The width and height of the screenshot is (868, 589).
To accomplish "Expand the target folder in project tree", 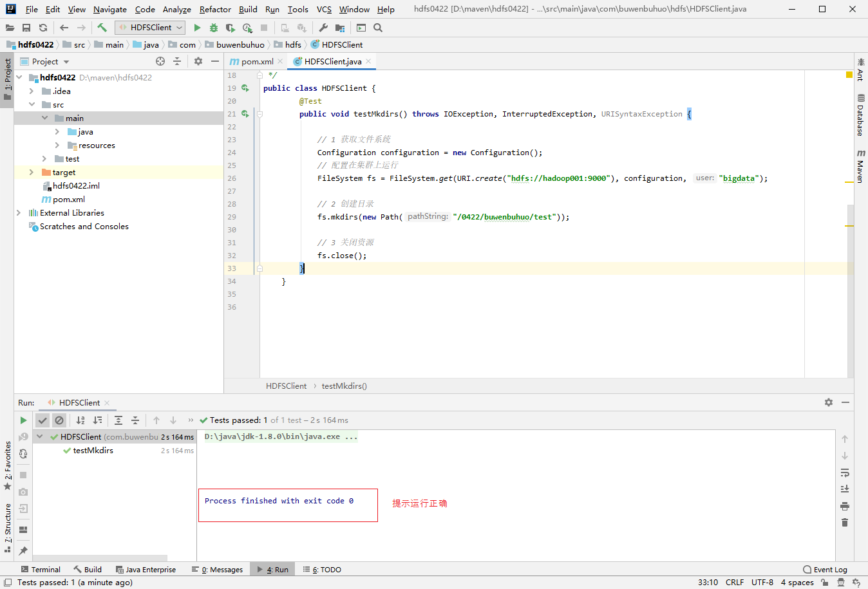I will (x=31, y=173).
